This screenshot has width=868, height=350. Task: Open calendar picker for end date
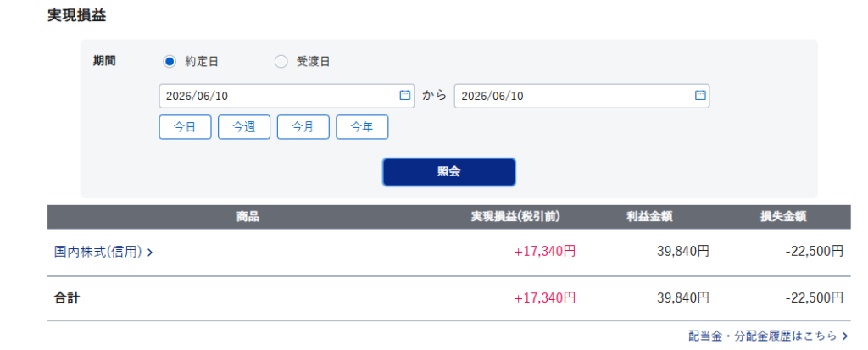(x=700, y=95)
